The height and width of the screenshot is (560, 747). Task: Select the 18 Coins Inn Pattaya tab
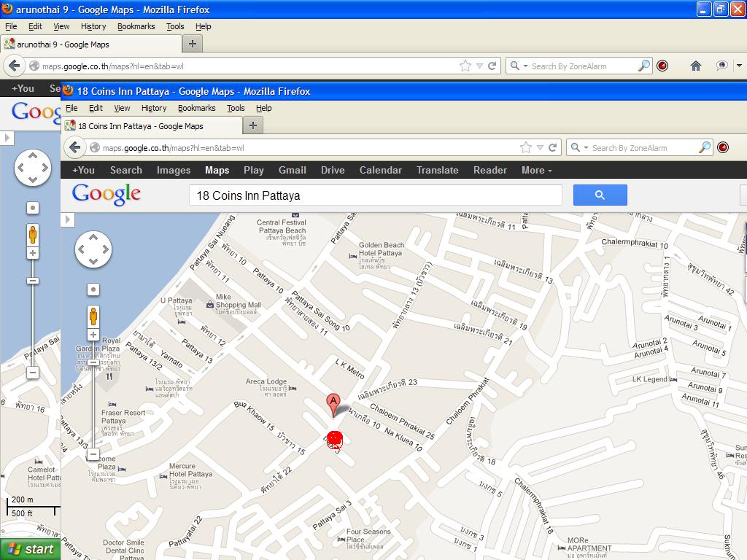[152, 125]
